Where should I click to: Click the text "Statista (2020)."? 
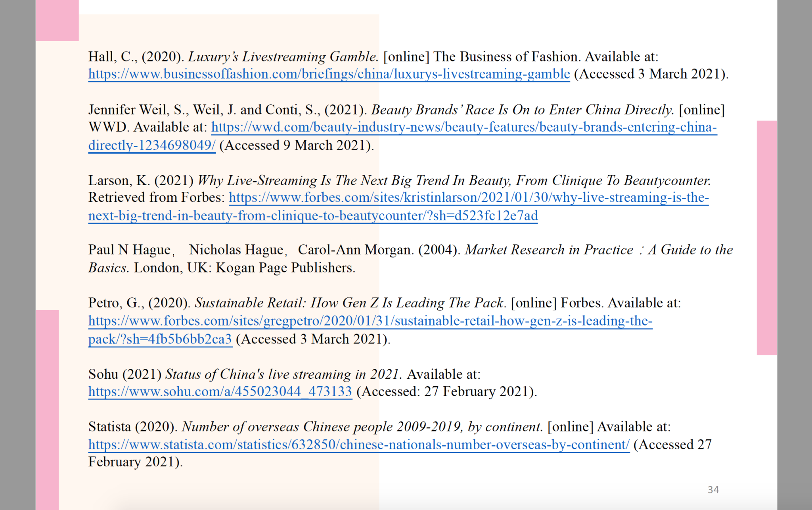[x=133, y=427]
